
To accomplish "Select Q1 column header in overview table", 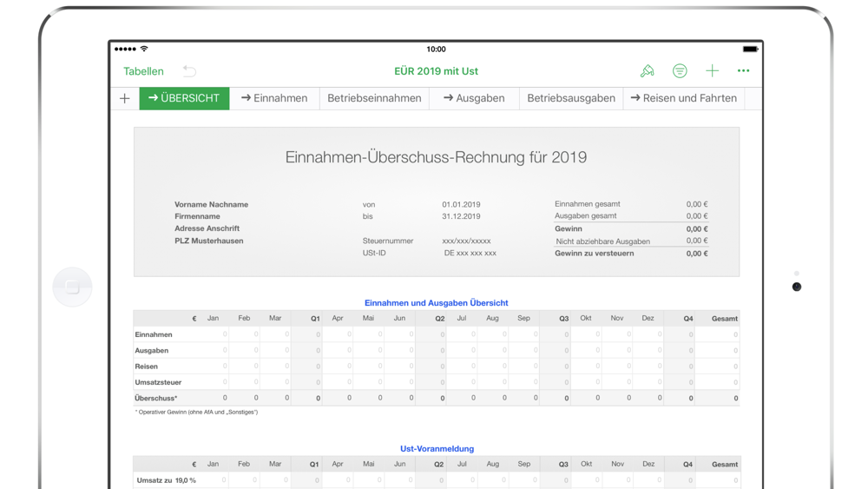I will 315,319.
